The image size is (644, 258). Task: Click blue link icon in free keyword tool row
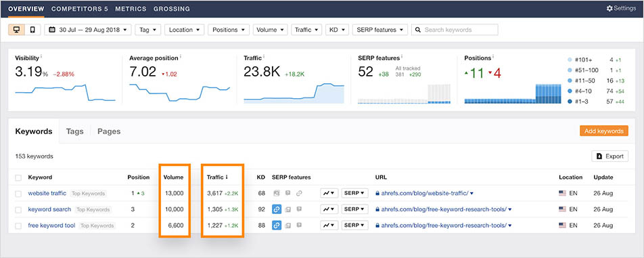277,225
